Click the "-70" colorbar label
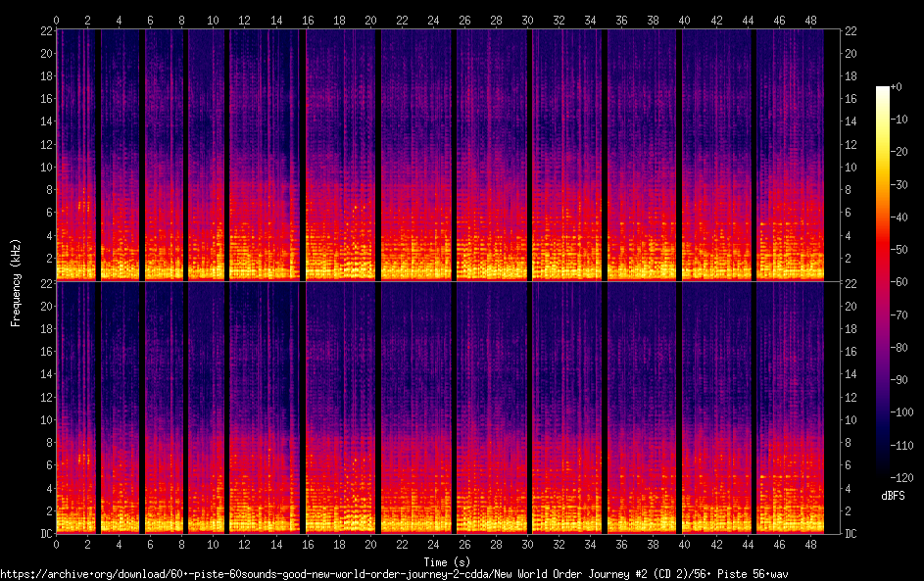 (899, 315)
